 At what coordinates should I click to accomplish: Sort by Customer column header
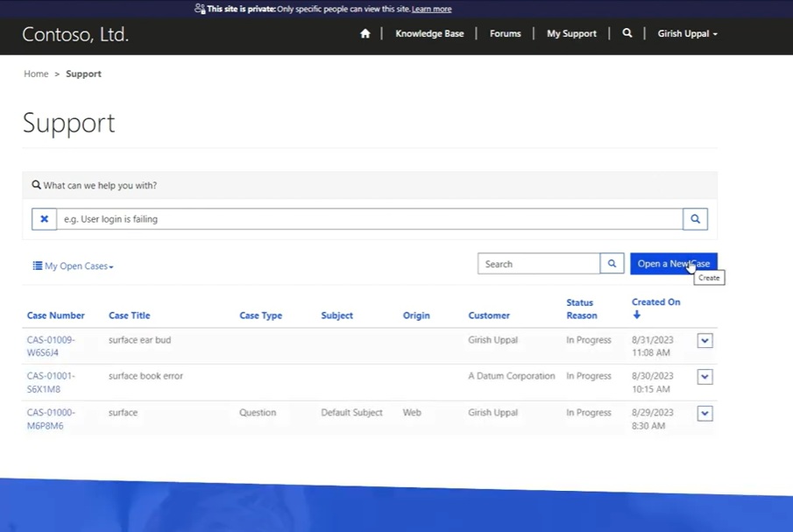point(489,316)
